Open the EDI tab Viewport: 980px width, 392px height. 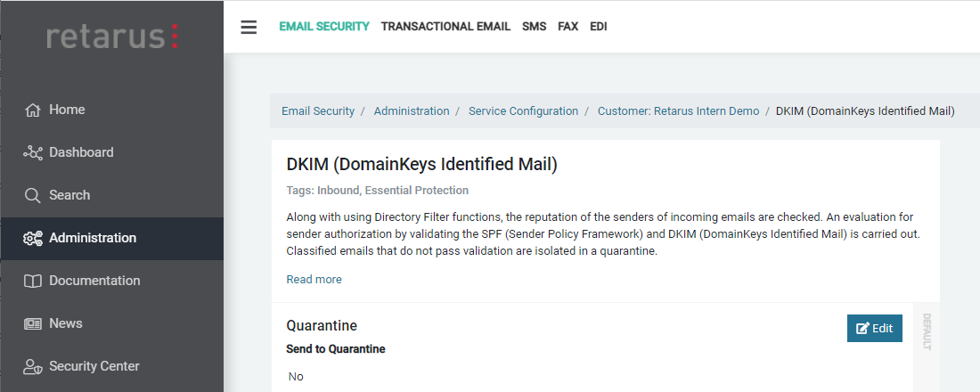click(x=599, y=27)
